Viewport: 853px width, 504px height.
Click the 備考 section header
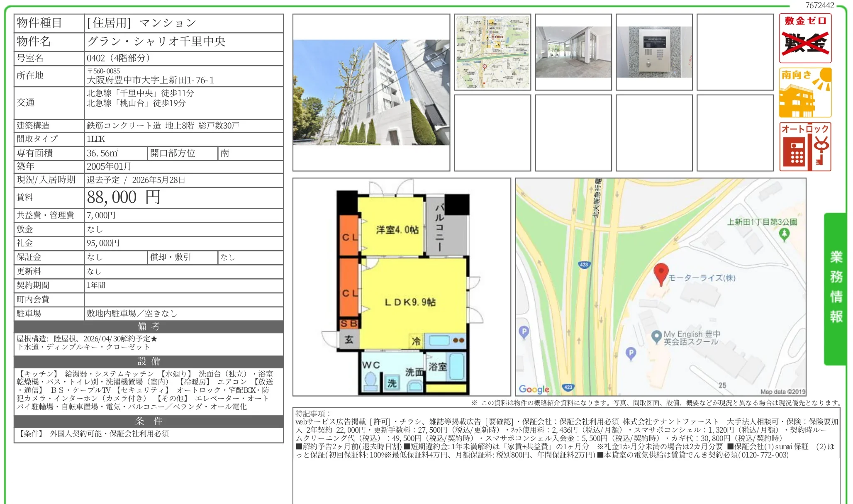(x=149, y=326)
